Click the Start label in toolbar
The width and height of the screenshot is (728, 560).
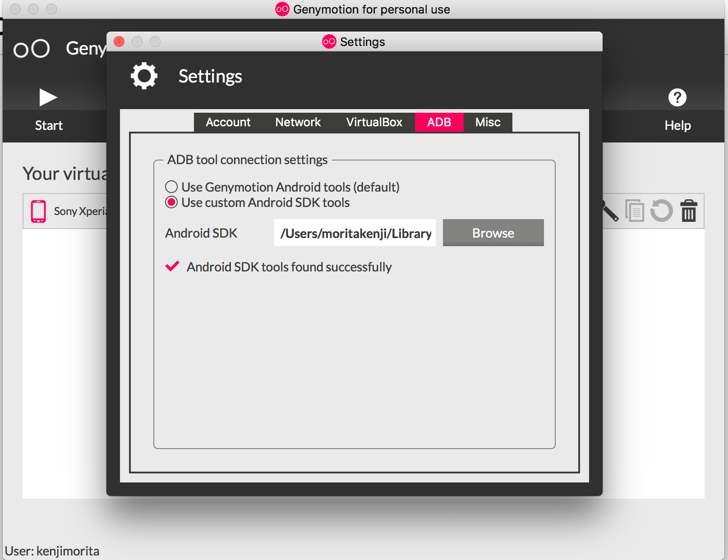pos(49,125)
